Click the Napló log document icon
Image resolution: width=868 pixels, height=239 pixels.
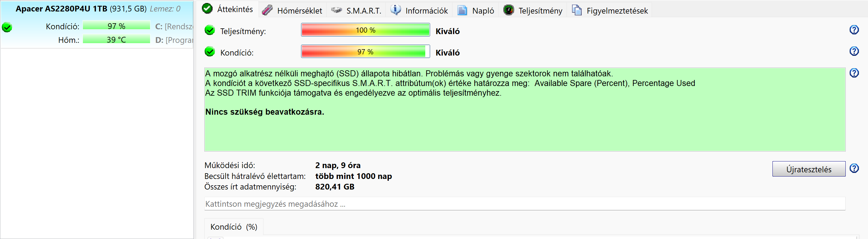point(462,11)
